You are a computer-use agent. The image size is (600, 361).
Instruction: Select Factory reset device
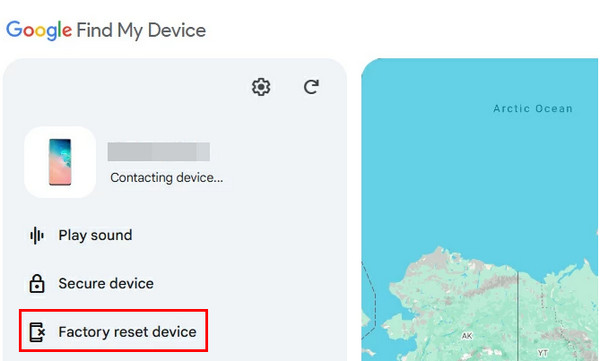(113, 332)
